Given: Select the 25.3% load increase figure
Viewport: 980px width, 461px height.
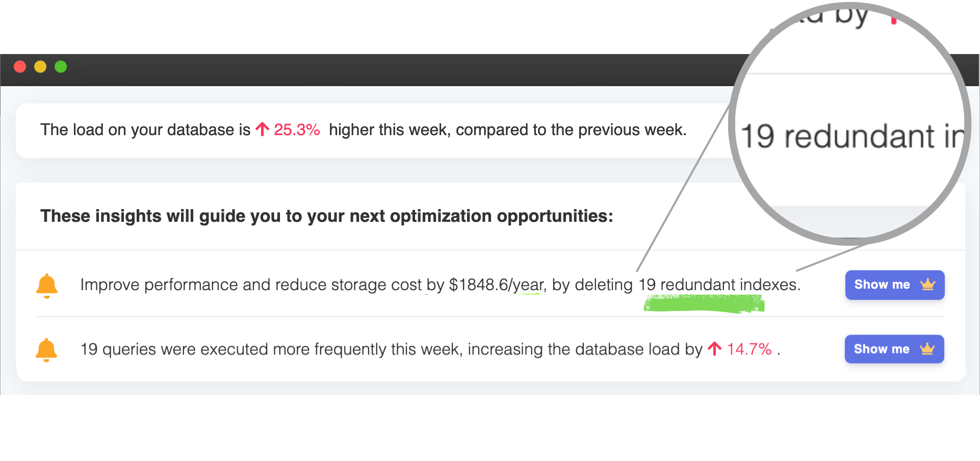Looking at the screenshot, I should (297, 130).
